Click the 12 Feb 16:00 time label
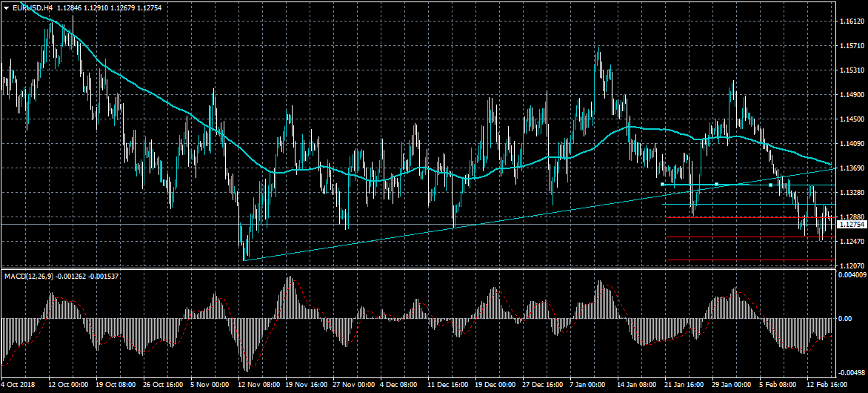The height and width of the screenshot is (393, 868). (827, 384)
